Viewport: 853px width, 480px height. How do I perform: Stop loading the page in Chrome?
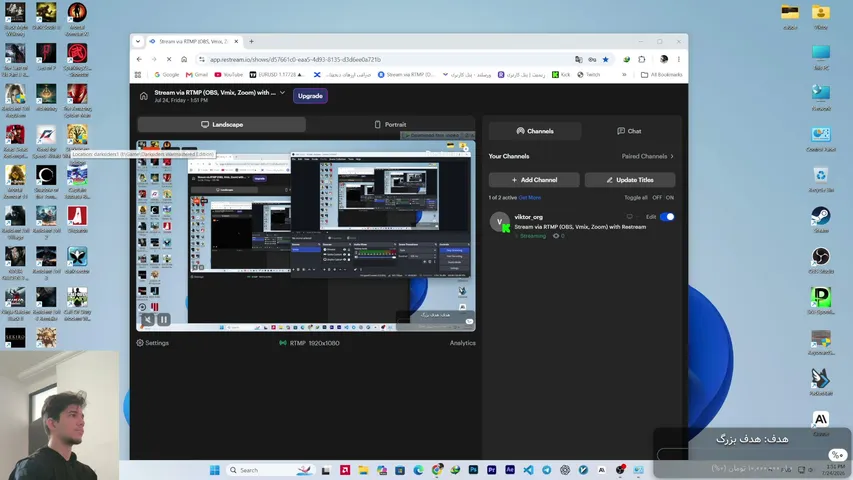click(169, 59)
